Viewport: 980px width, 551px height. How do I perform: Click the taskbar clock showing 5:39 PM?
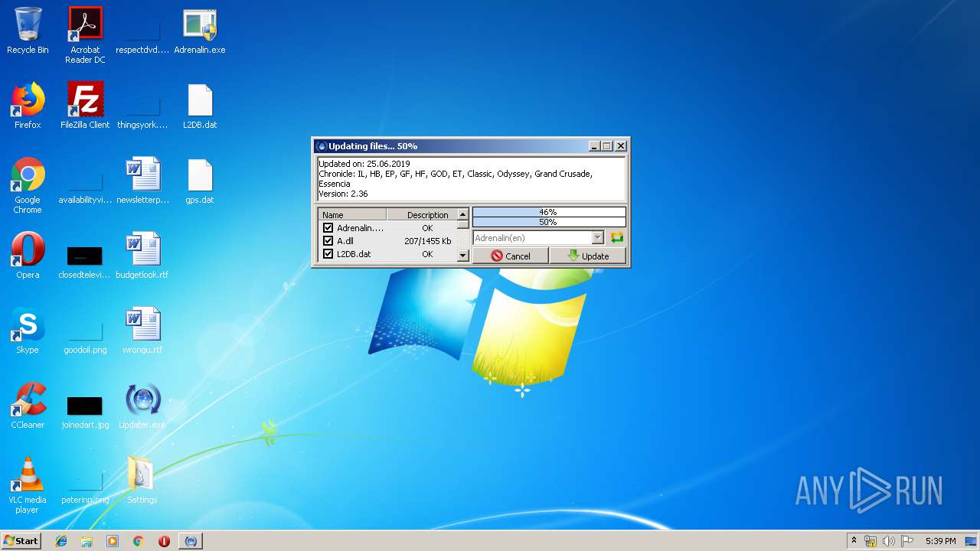[940, 541]
